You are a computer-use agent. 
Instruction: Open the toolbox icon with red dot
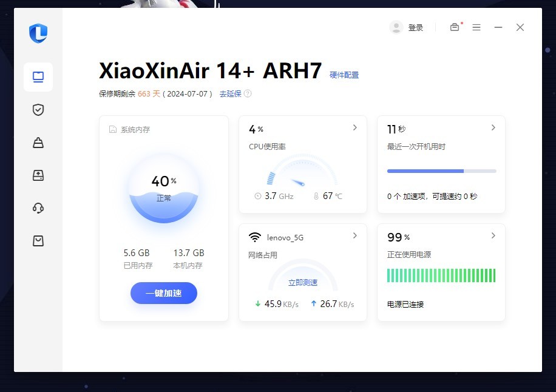coord(454,27)
